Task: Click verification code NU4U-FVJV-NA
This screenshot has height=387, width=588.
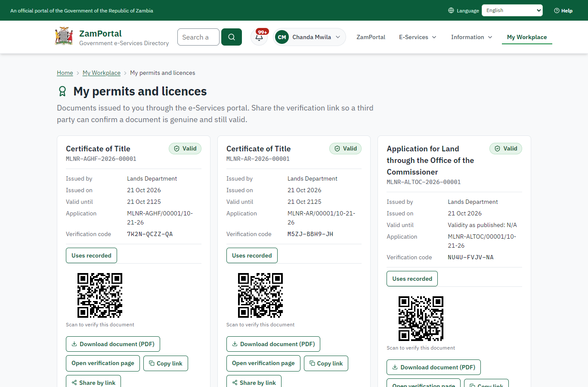Action: coord(470,257)
